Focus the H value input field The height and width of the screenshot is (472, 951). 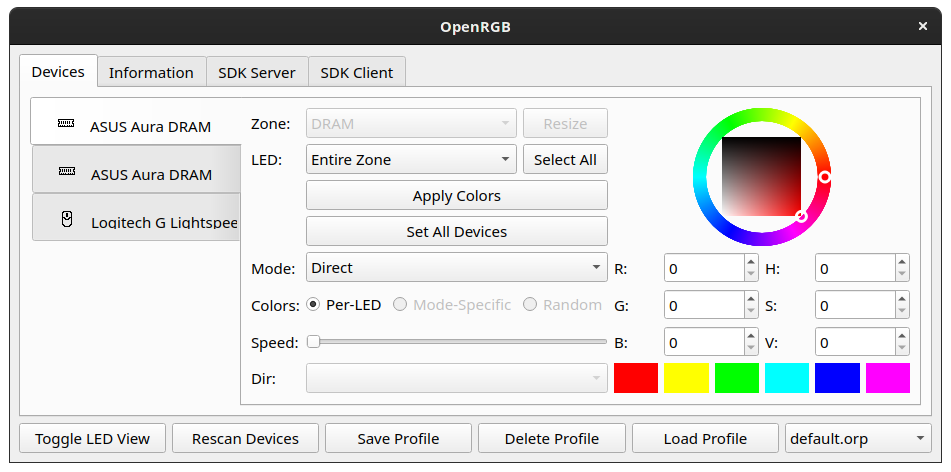855,268
